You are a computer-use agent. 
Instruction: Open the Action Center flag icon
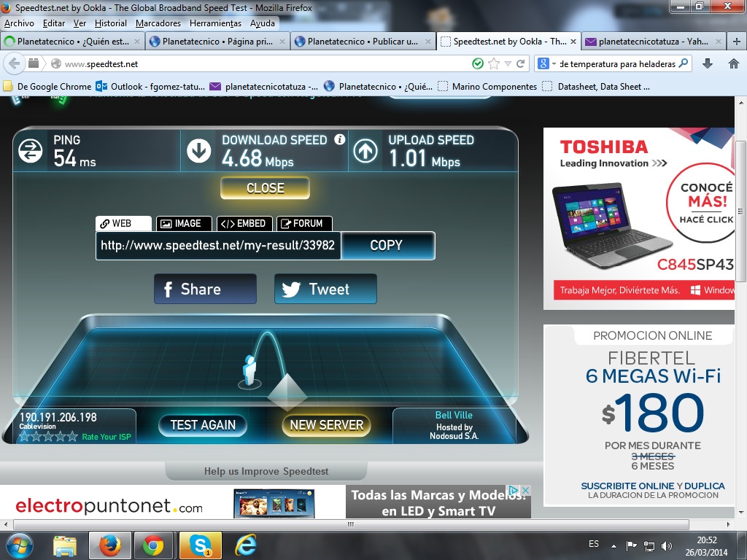pos(631,546)
